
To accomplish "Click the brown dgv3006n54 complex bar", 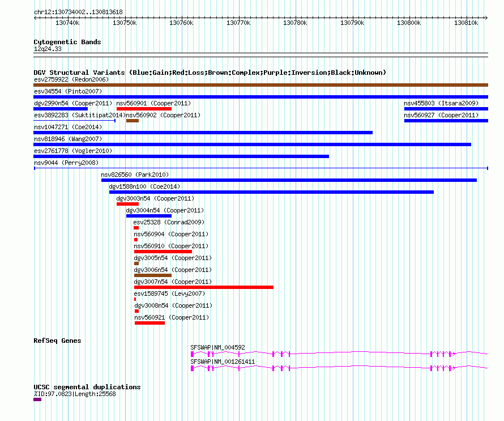I will point(153,275).
